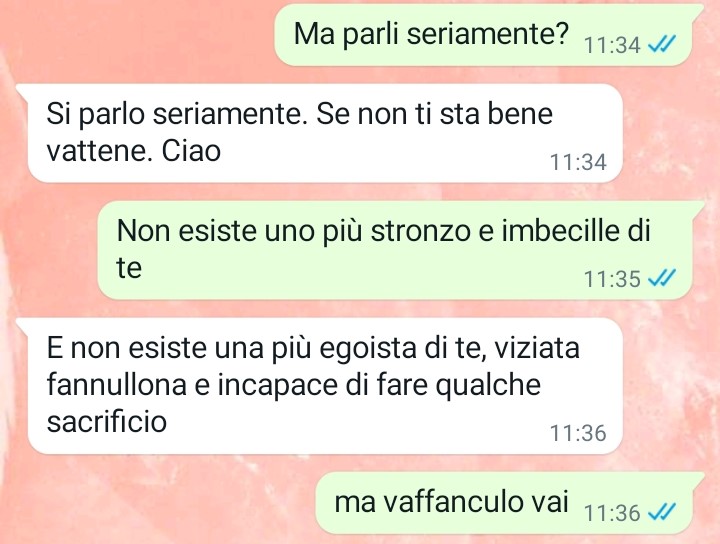Viewport: 720px width, 544px height.
Task: Click the pink chat wallpaper beside the 'ma vaffanculo vai' bubble
Action: click(156, 503)
